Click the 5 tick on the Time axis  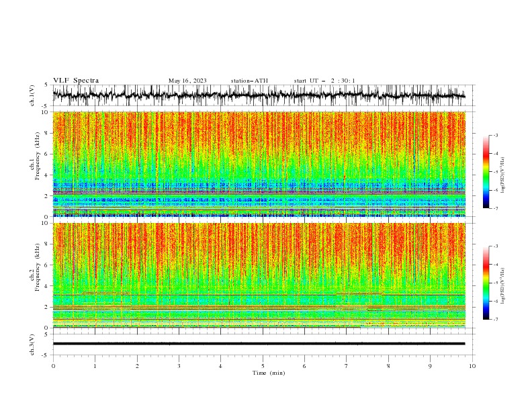tap(263, 366)
